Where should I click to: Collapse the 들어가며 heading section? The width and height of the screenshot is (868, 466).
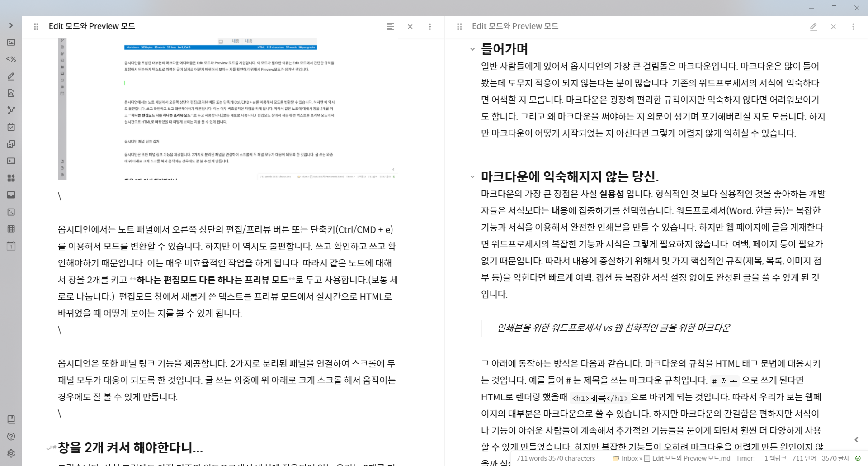[x=472, y=49]
